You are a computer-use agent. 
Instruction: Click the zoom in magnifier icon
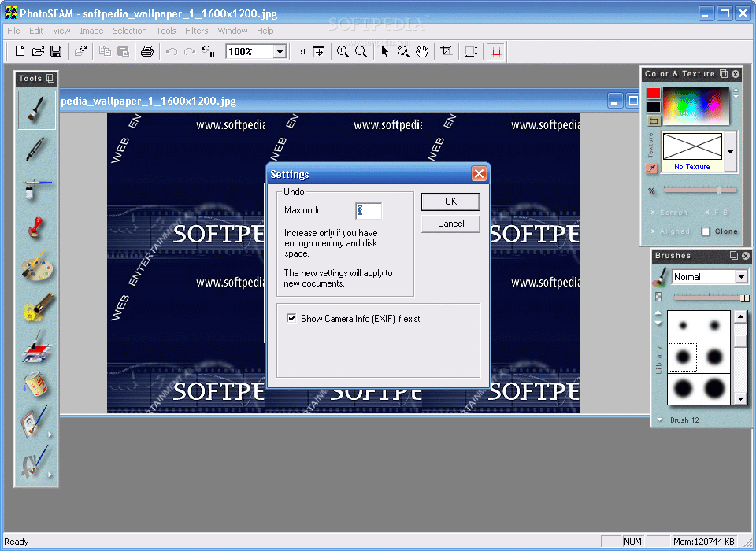[x=343, y=52]
